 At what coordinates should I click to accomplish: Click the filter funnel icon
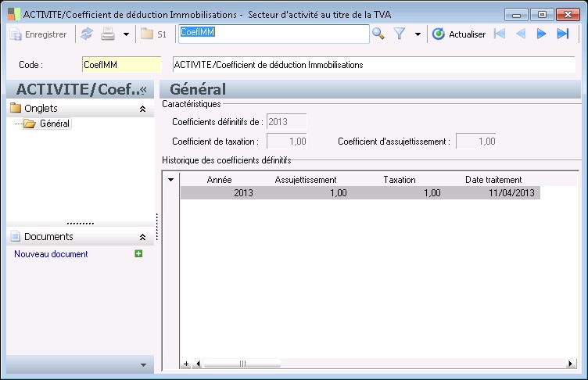click(x=400, y=34)
